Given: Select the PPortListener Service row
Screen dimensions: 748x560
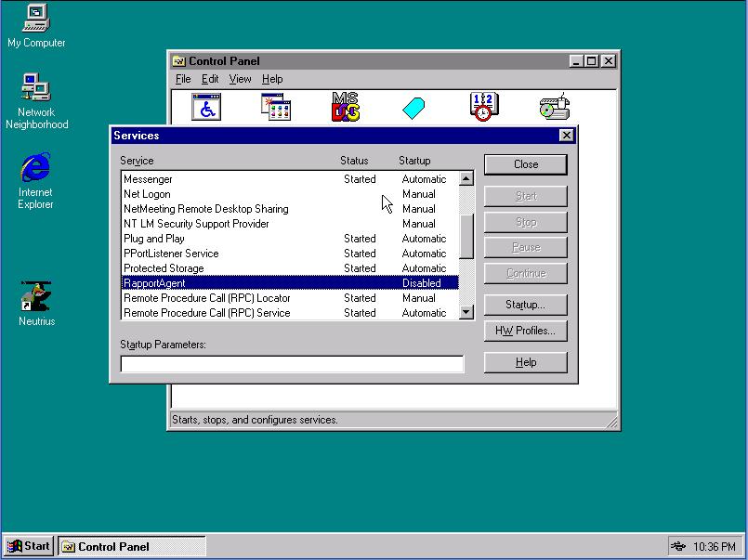Looking at the screenshot, I should [x=290, y=254].
